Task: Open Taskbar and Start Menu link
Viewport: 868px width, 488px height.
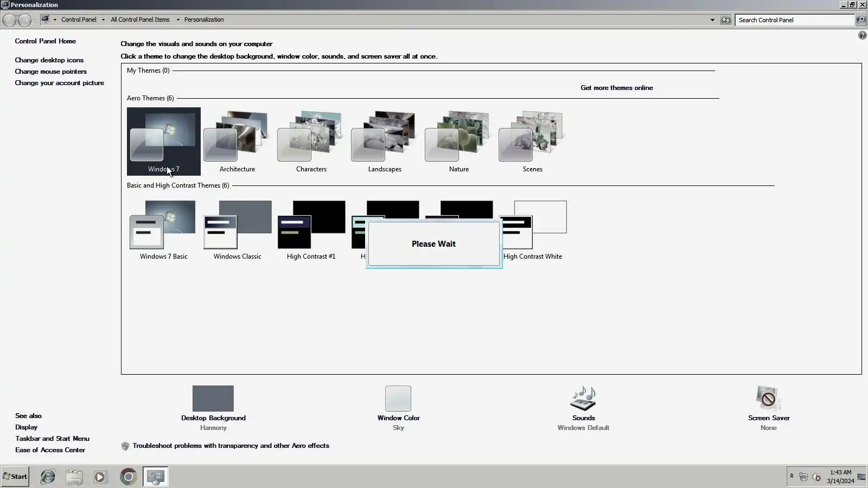Action: tap(53, 439)
